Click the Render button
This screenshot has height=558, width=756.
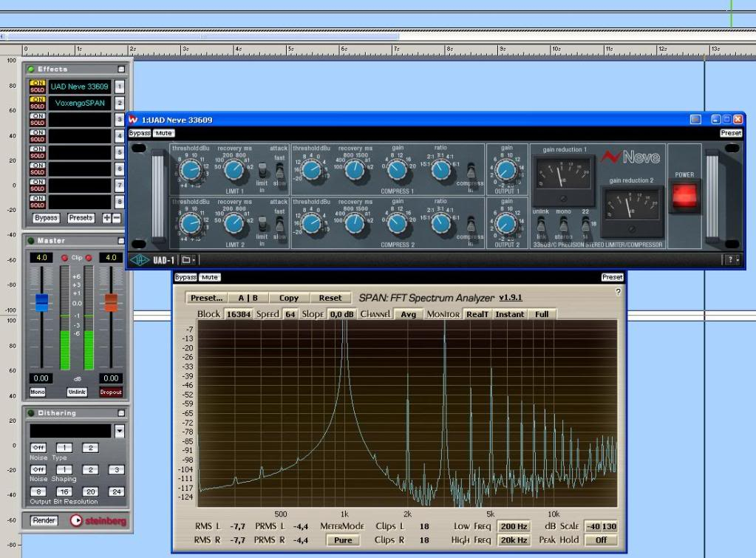(44, 520)
